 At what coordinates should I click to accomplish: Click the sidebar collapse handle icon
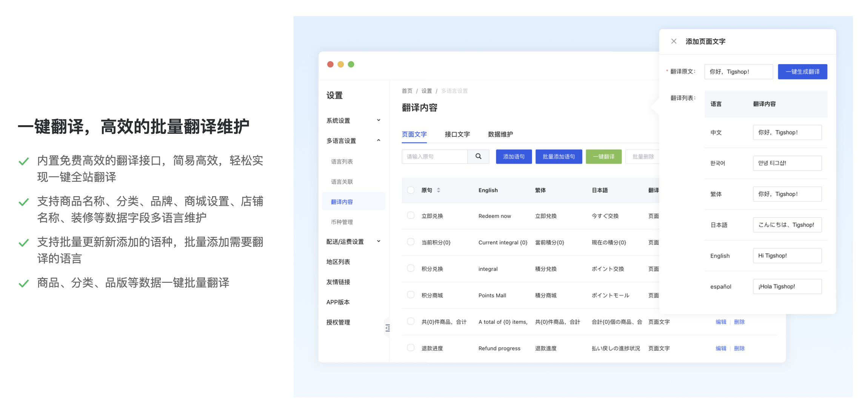(388, 328)
